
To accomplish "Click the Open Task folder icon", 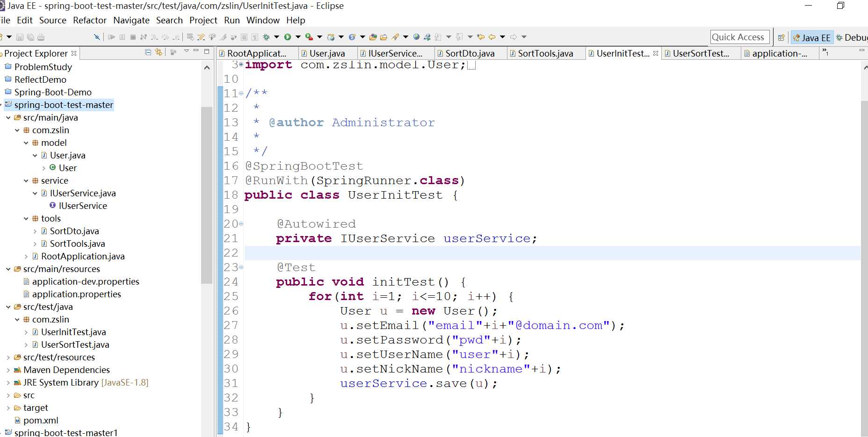I will (383, 37).
